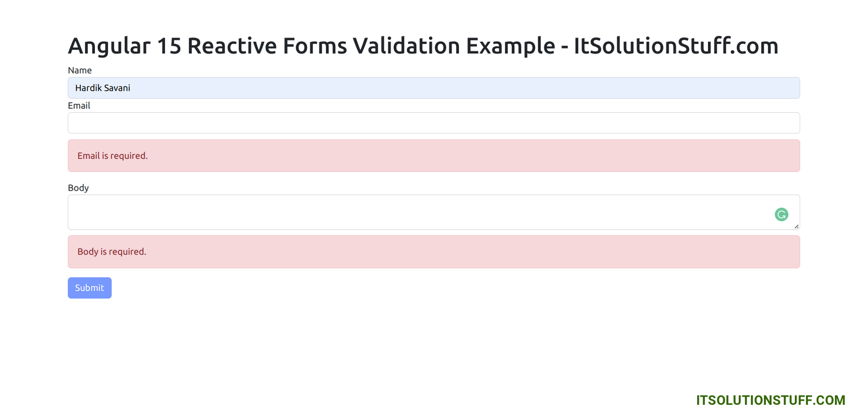Click the Email field label
Image resolution: width=868 pixels, height=414 pixels.
click(x=79, y=106)
